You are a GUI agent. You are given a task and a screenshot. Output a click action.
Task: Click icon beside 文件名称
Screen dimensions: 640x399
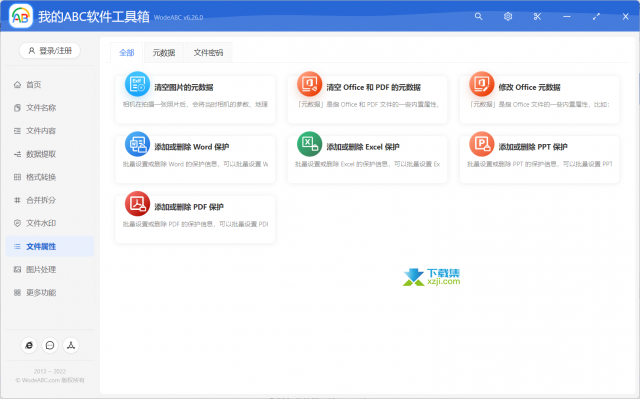17,108
